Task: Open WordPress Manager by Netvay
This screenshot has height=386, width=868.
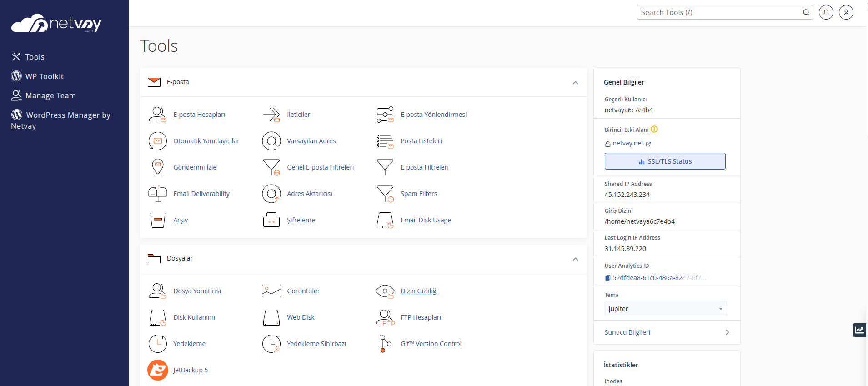Action: (61, 120)
